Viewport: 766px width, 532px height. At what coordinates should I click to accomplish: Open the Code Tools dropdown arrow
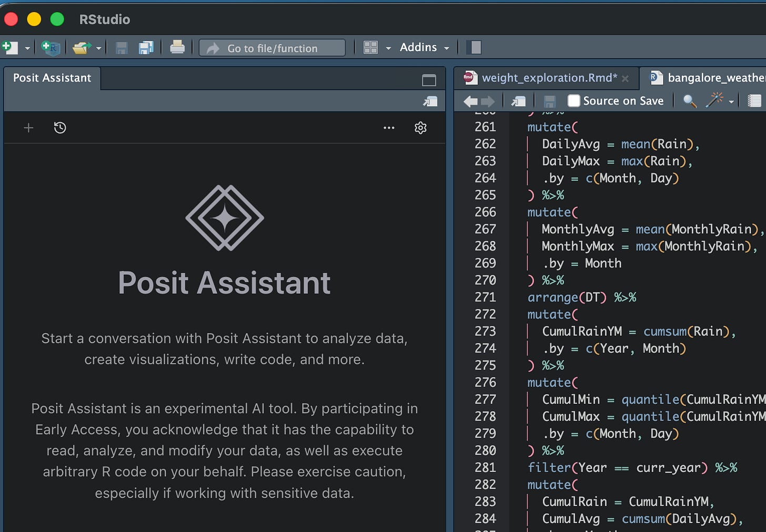[731, 102]
